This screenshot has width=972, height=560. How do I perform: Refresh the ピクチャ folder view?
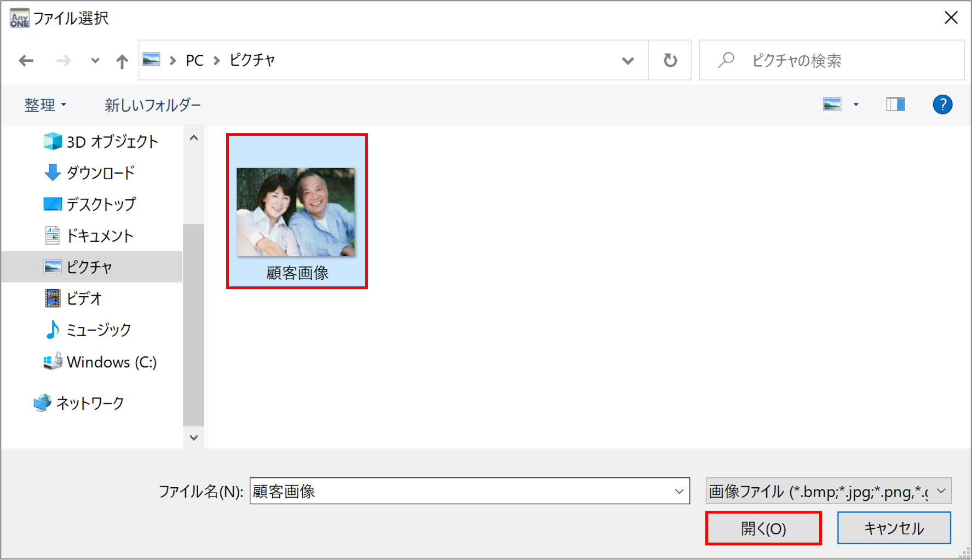tap(670, 60)
